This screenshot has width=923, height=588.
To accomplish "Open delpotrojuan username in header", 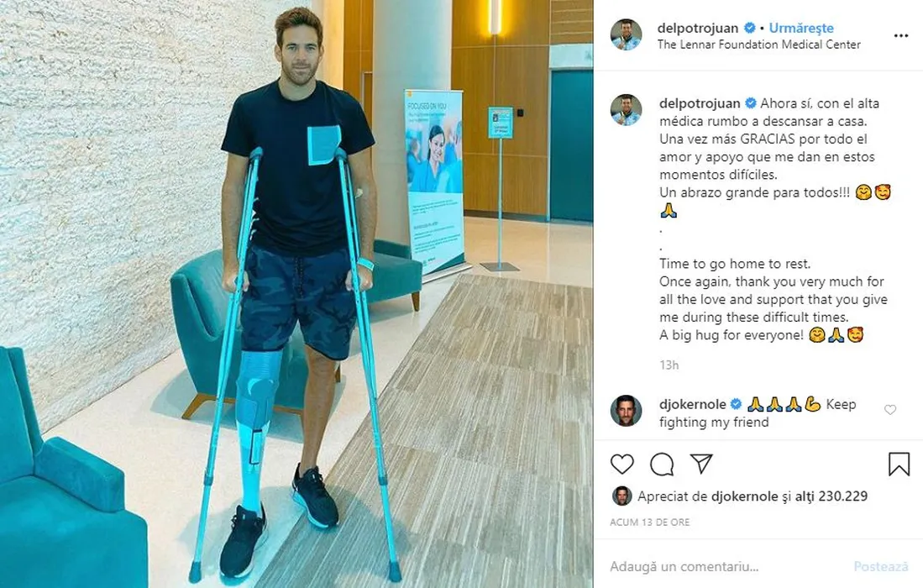I will pos(698,28).
